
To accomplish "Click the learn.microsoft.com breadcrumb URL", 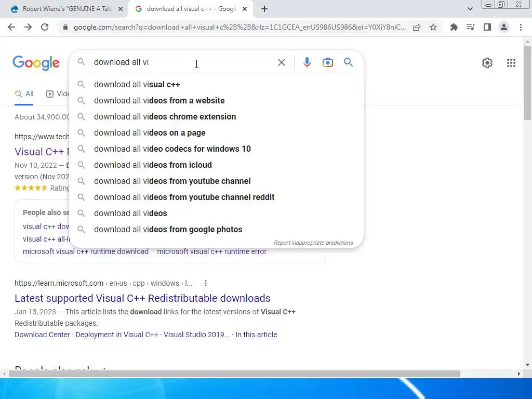I will coord(103,283).
